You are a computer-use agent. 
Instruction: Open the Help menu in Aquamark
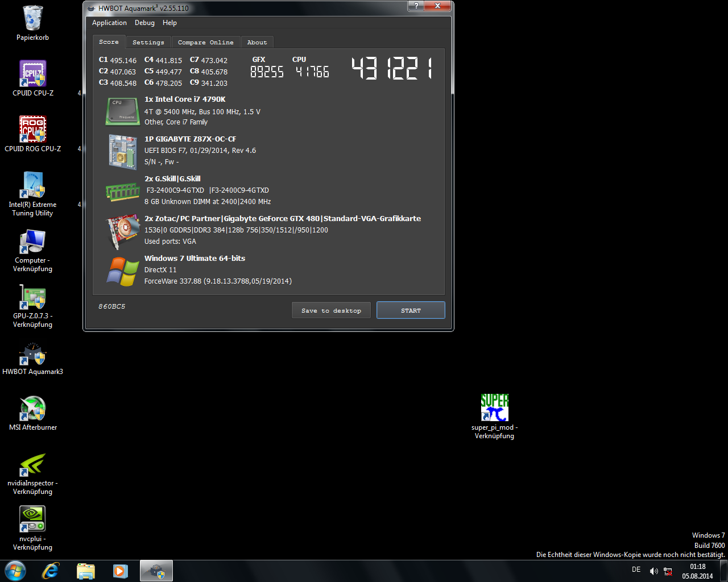[x=169, y=23]
